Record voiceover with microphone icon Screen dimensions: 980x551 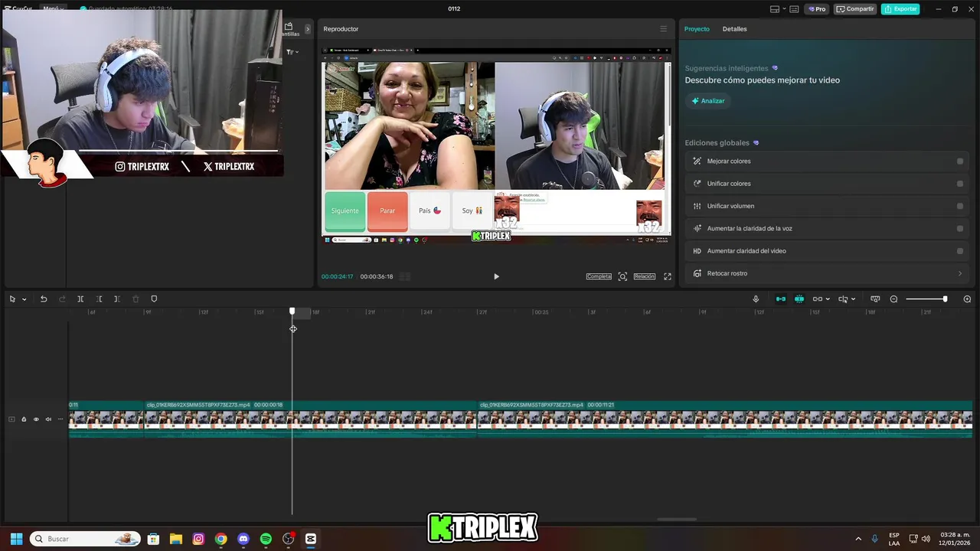click(x=756, y=299)
